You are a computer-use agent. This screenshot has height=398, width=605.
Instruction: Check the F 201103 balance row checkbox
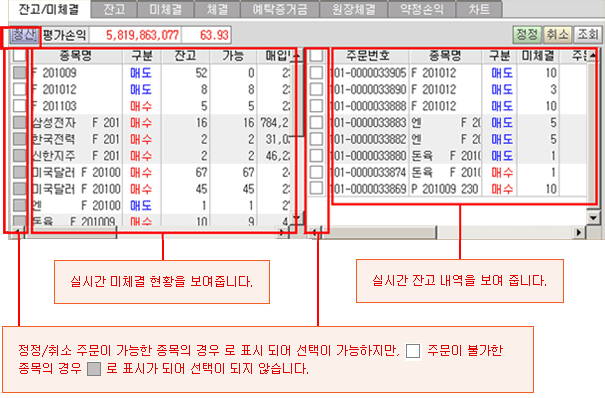coord(19,106)
